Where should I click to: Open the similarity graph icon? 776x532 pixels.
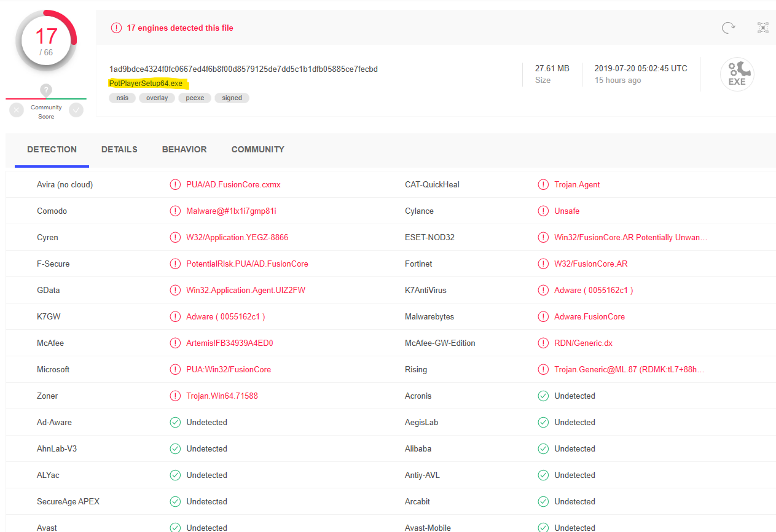tap(763, 28)
